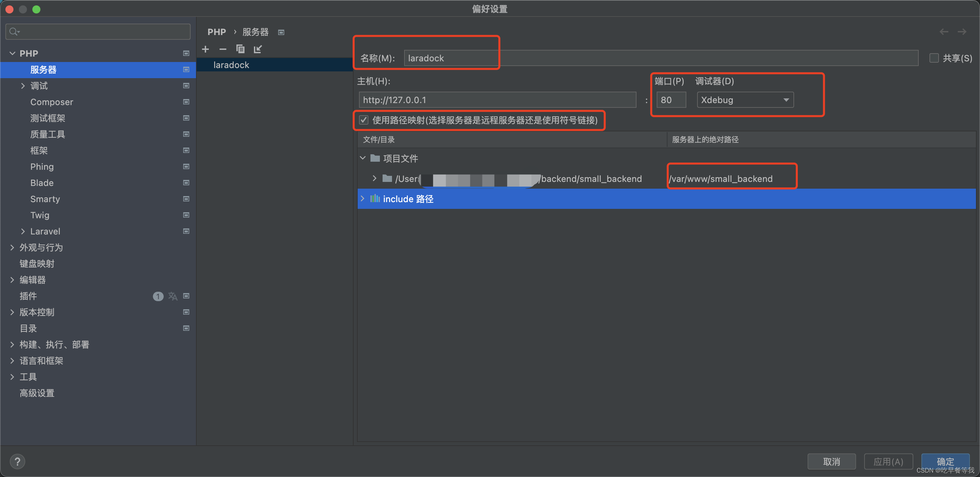Navigate back using the left arrow icon
The height and width of the screenshot is (477, 980).
(x=944, y=32)
